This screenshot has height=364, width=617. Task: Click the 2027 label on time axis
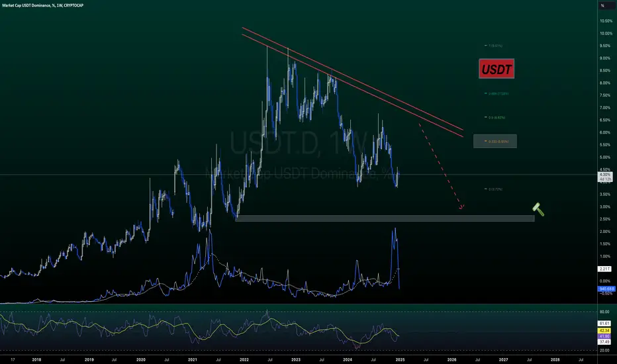coord(503,359)
